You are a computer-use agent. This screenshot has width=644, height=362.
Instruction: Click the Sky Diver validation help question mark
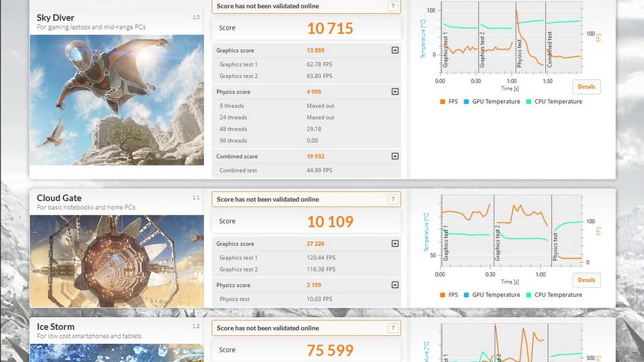pos(393,6)
